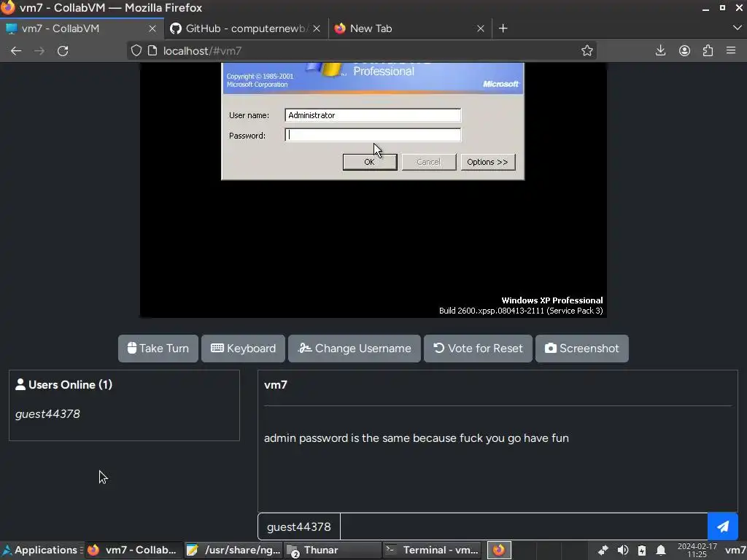Expand the list all tabs chevron
The width and height of the screenshot is (747, 560).
(737, 28)
